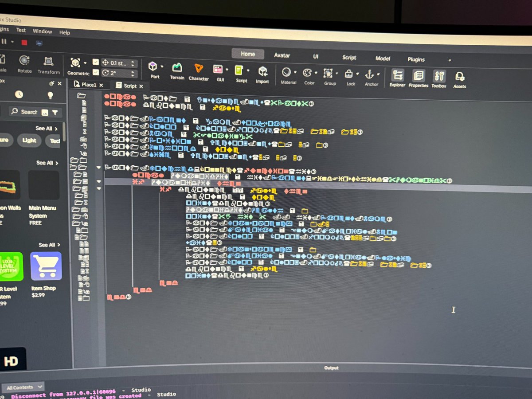
Task: Select the Transform tool
Action: tap(48, 65)
